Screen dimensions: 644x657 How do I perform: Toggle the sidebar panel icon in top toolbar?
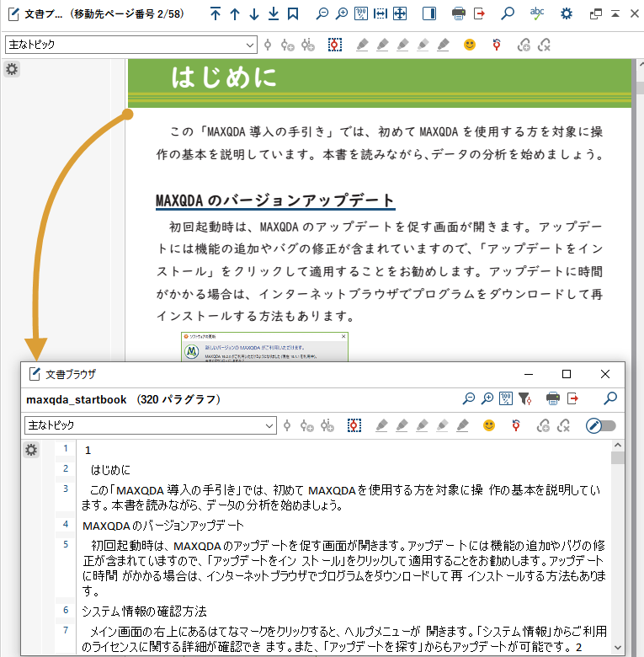pos(429,13)
